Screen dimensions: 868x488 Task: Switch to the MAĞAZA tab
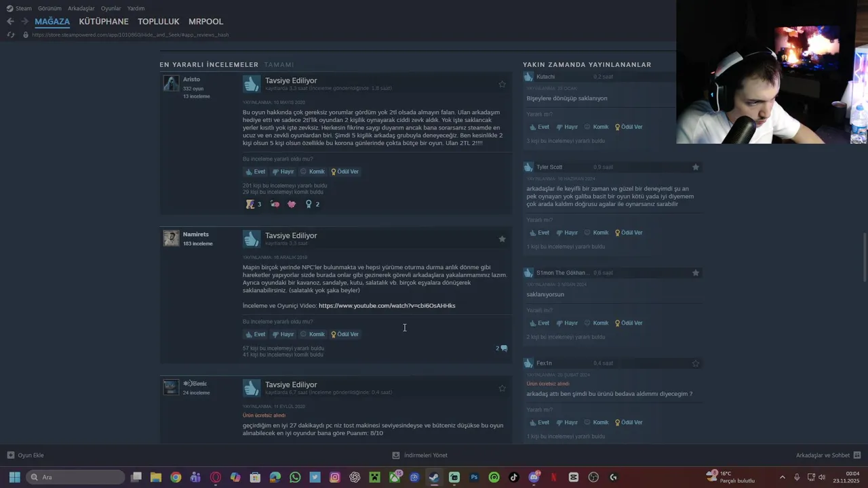tap(52, 22)
